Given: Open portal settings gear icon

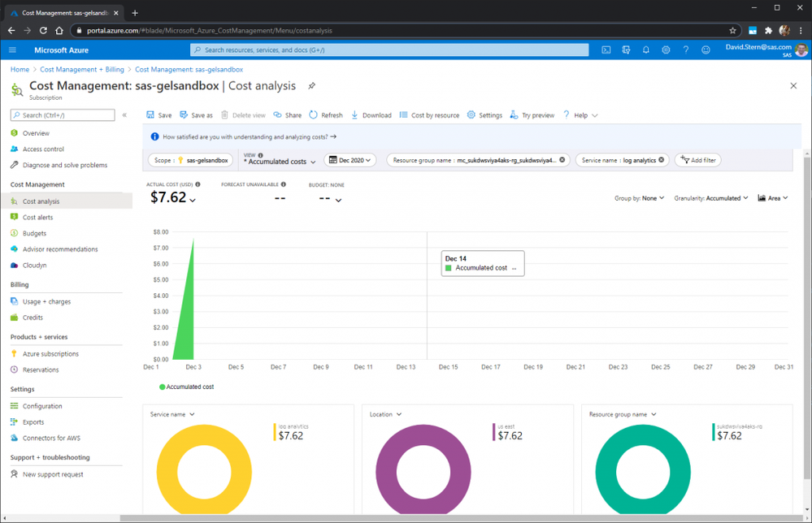Looking at the screenshot, I should (666, 50).
